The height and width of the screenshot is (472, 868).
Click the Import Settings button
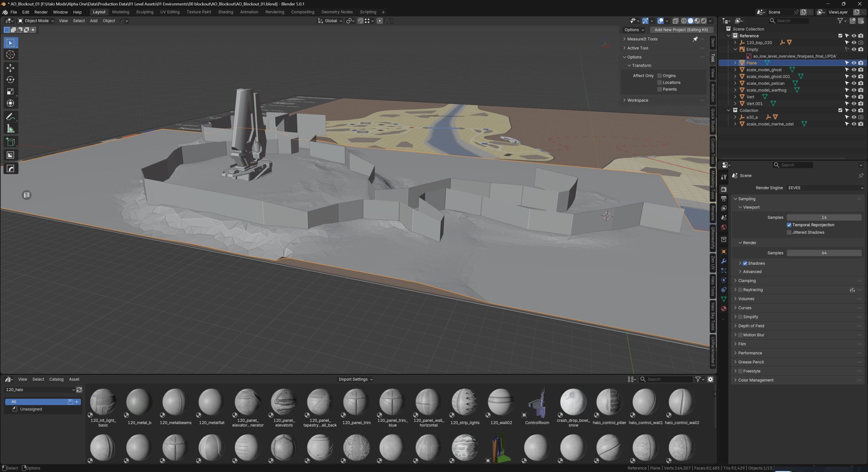pos(355,379)
